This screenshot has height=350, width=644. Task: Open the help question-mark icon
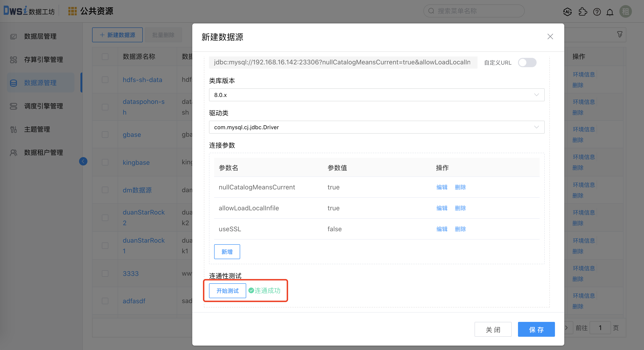pyautogui.click(x=597, y=11)
